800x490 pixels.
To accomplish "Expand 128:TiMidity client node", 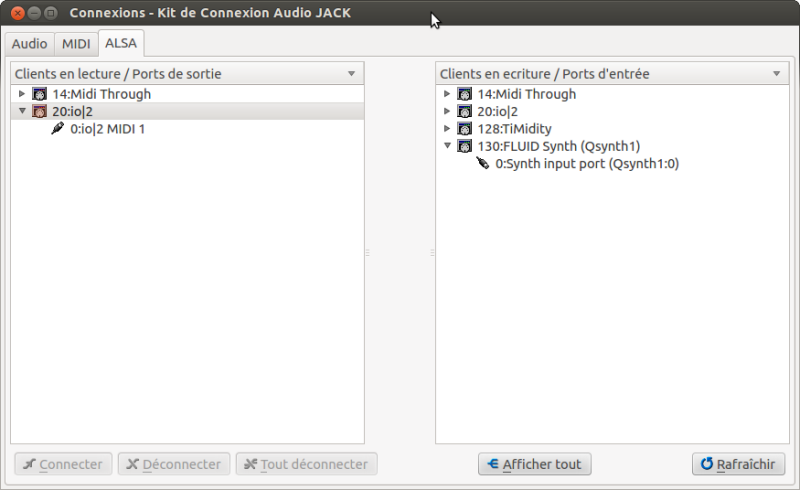I will coord(447,129).
